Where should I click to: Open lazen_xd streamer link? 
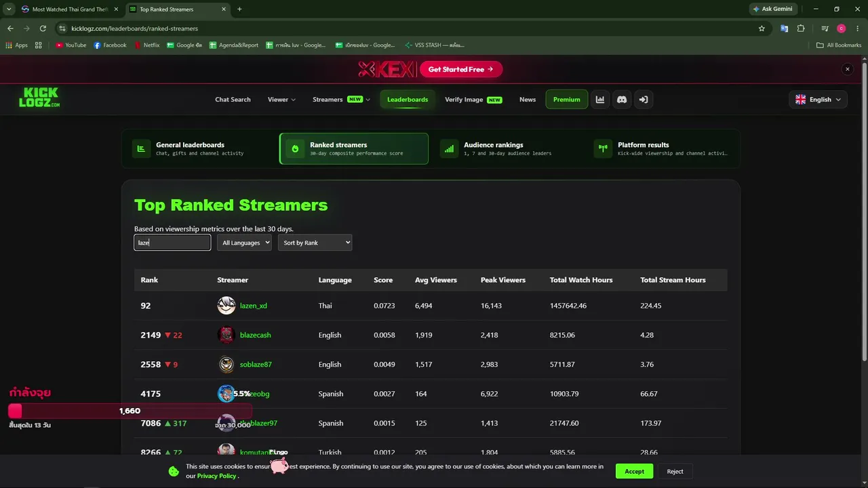tap(254, 306)
